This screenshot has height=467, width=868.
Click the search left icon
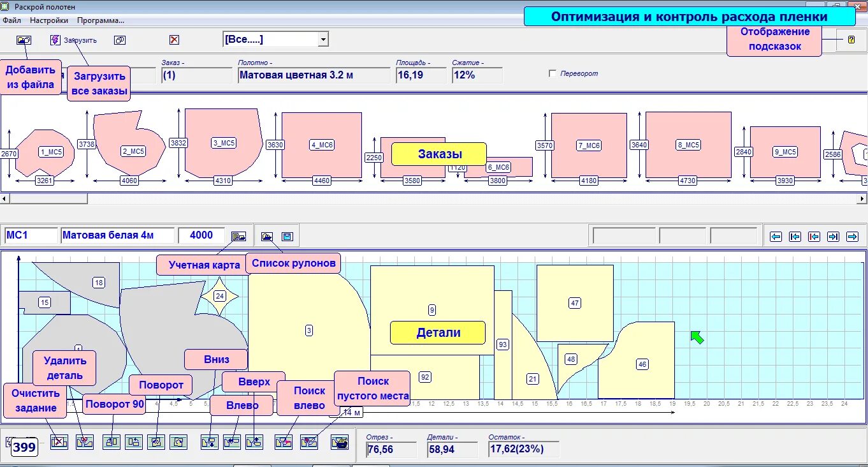[x=284, y=441]
